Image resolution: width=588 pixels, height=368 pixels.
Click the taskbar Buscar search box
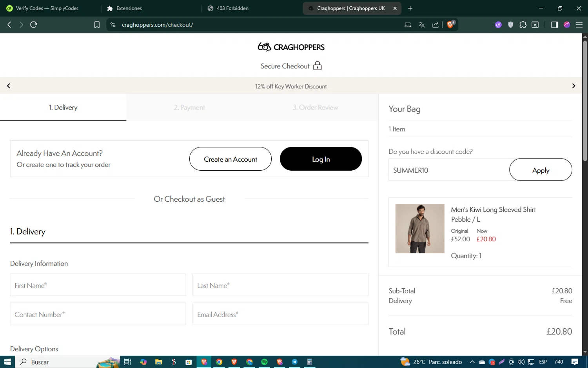67,362
